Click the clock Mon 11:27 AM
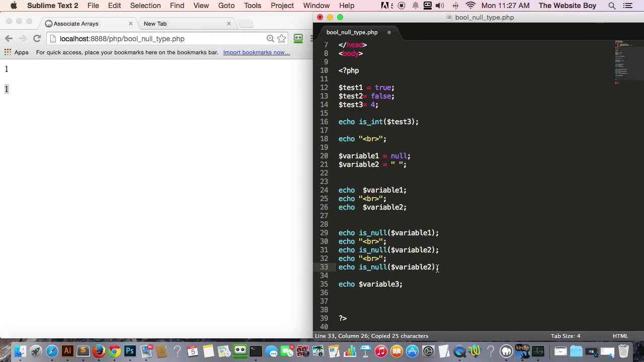644x362 pixels. point(505,6)
